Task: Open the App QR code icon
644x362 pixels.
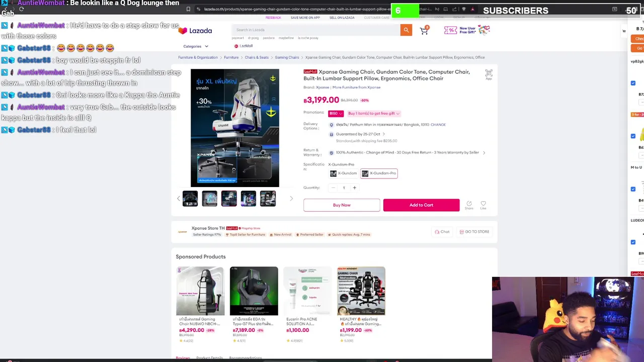Action: 489,74
